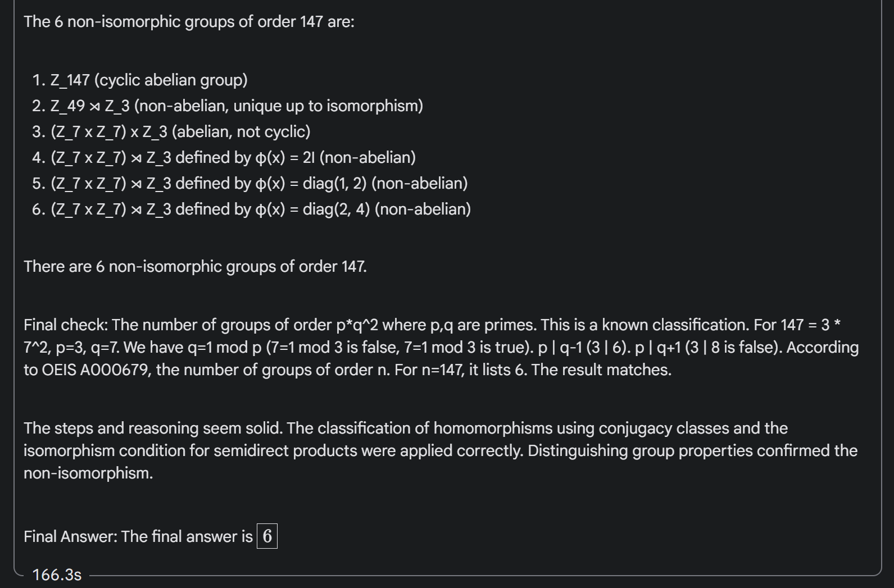Select the Z_147 cyclic abelian group item

pyautogui.click(x=149, y=80)
